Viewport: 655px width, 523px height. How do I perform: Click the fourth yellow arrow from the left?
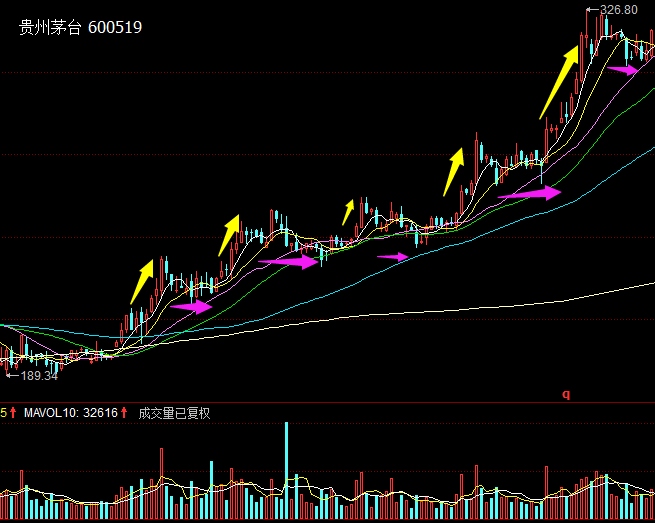(x=454, y=171)
